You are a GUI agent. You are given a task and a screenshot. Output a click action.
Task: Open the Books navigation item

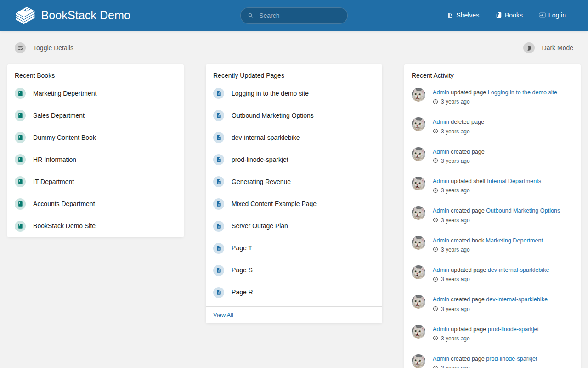pyautogui.click(x=509, y=15)
